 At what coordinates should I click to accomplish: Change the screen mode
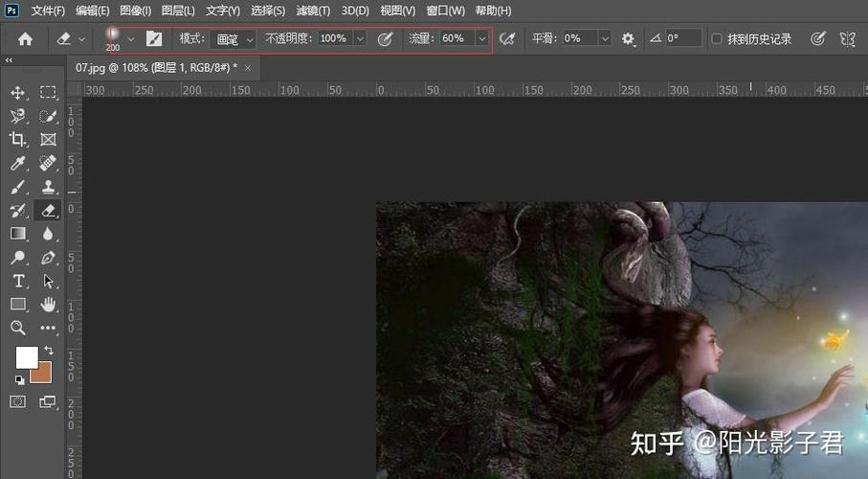48,401
